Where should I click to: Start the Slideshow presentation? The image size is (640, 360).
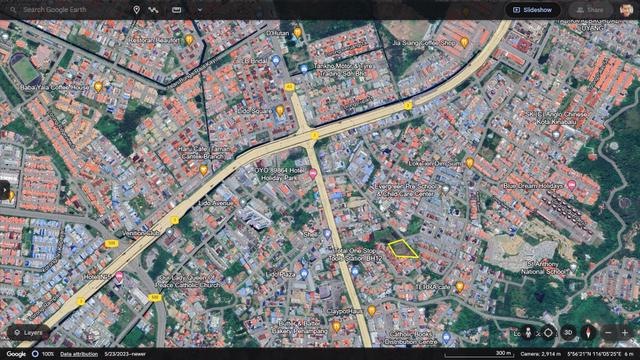tap(532, 10)
